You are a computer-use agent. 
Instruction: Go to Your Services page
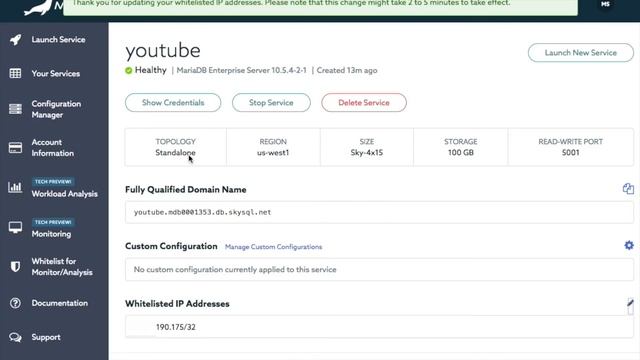(x=56, y=73)
